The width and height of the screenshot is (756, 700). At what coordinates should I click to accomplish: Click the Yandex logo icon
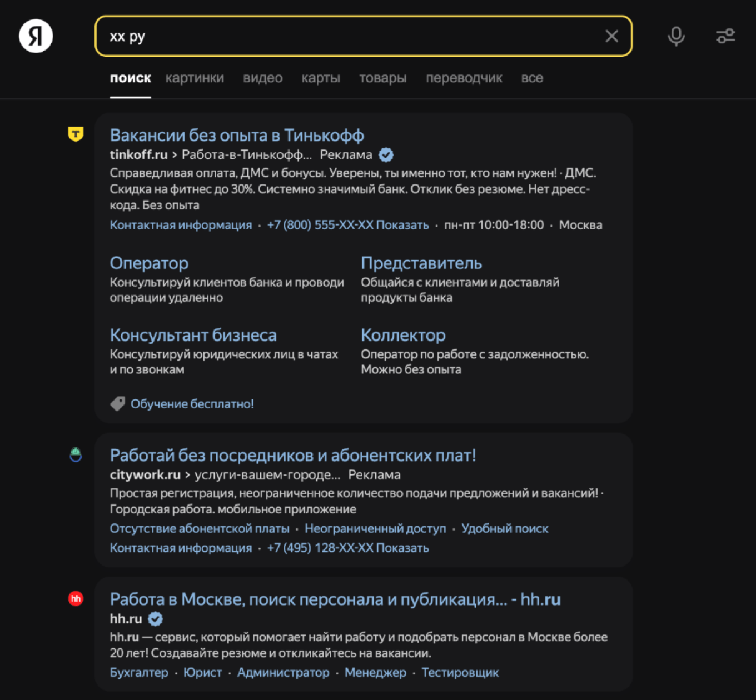point(36,37)
